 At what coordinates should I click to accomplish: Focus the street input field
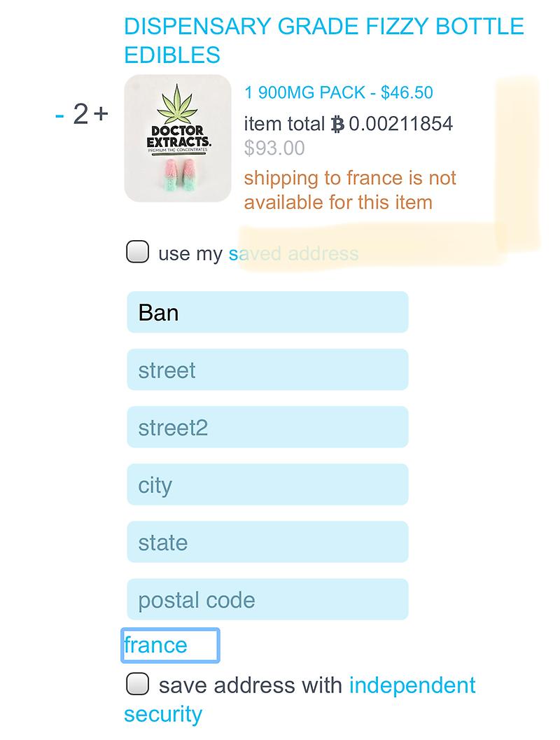[x=267, y=370]
